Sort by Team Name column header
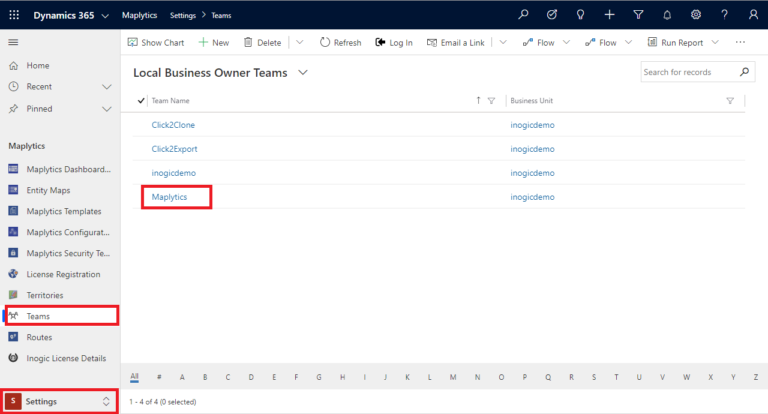Viewport: 768px width, 414px height. click(x=170, y=100)
